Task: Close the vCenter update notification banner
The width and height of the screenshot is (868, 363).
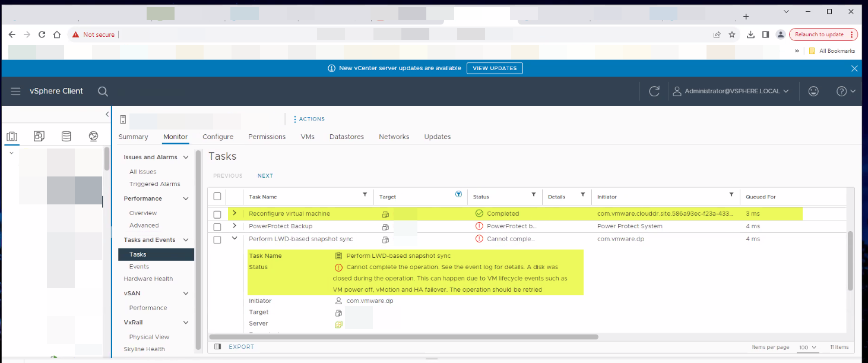Action: pos(854,68)
